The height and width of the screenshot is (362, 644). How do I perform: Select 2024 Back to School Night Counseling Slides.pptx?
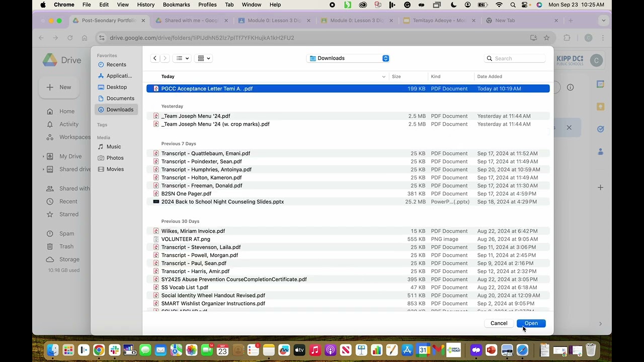pyautogui.click(x=348, y=202)
